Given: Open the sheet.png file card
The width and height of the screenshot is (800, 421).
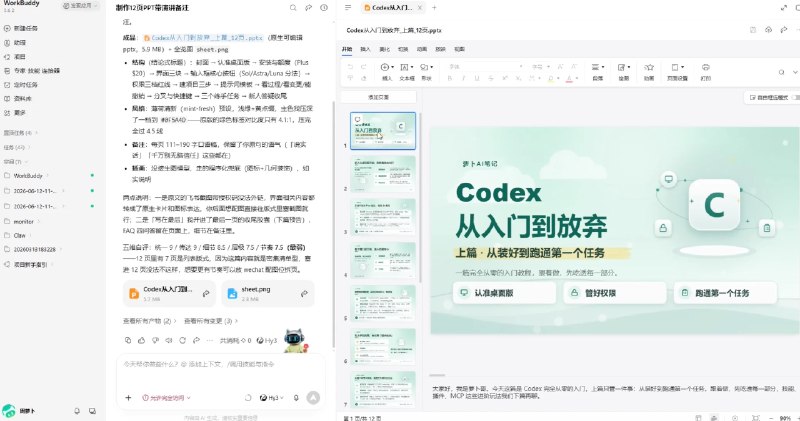Looking at the screenshot, I should click(x=268, y=293).
